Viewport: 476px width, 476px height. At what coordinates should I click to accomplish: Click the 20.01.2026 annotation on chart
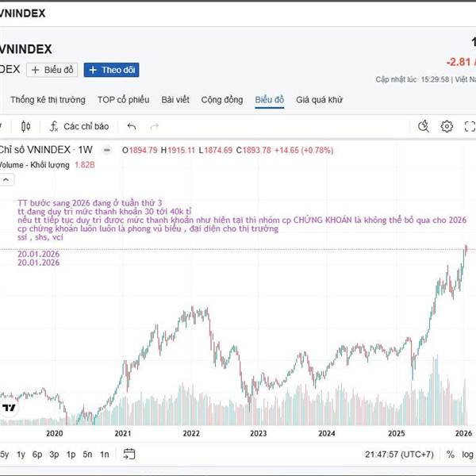39,254
